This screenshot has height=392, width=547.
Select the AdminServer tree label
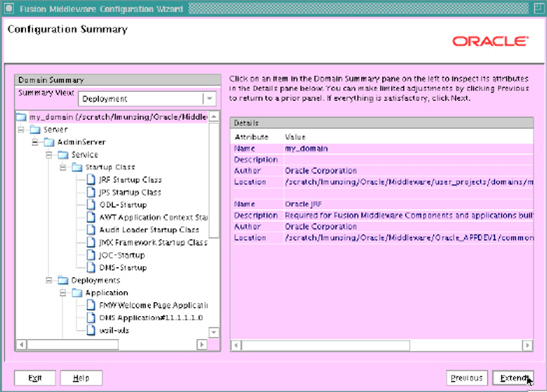click(x=82, y=142)
